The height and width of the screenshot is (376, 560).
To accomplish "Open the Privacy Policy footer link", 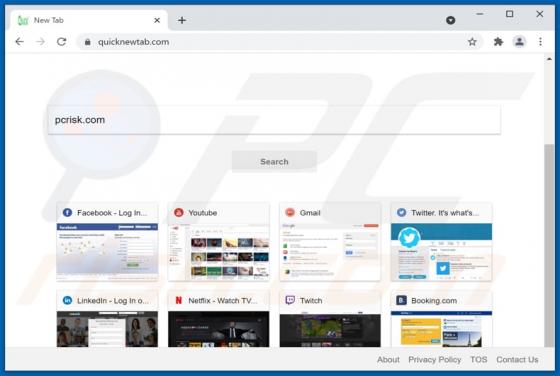I will (435, 360).
